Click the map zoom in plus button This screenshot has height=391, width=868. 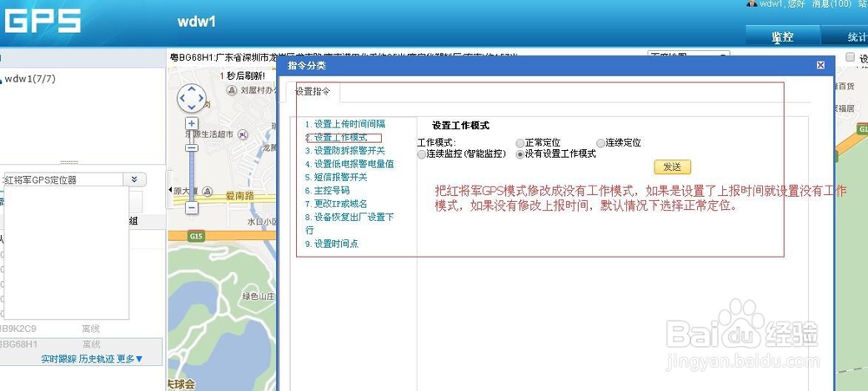[192, 123]
